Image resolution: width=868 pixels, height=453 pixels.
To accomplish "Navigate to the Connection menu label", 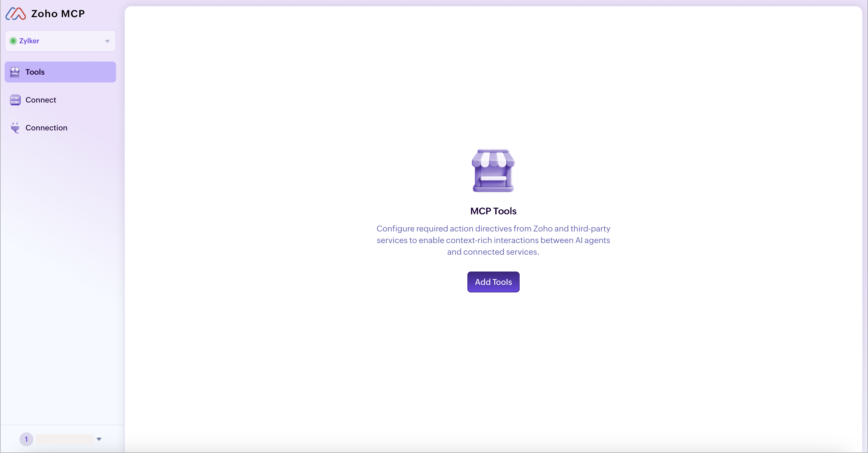I will (46, 128).
